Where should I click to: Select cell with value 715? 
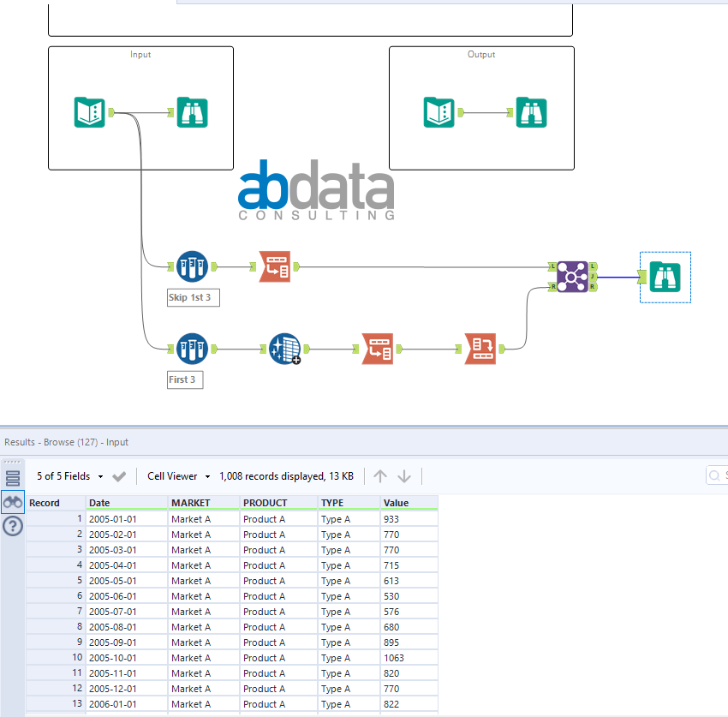(x=409, y=565)
